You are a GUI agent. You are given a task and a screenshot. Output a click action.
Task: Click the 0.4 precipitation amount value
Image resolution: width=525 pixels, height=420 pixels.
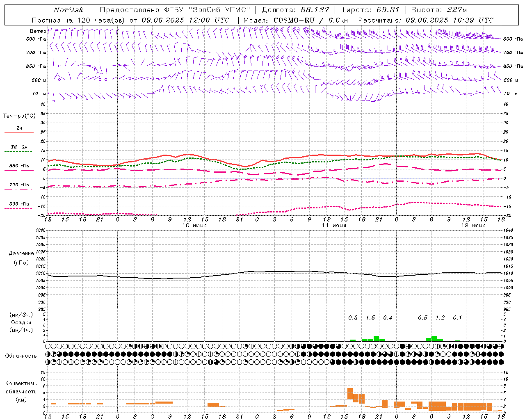(x=388, y=318)
